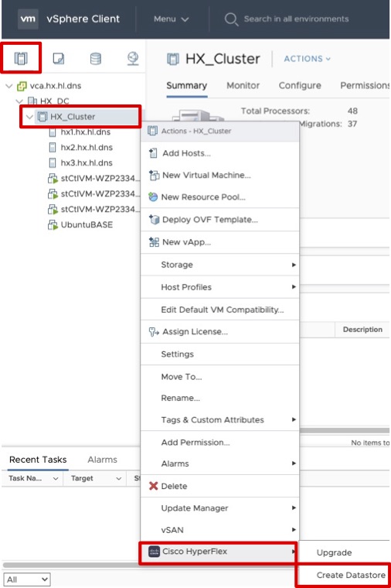Open the Storage view database icon
Viewport: 391px width, 588px height.
[96, 59]
